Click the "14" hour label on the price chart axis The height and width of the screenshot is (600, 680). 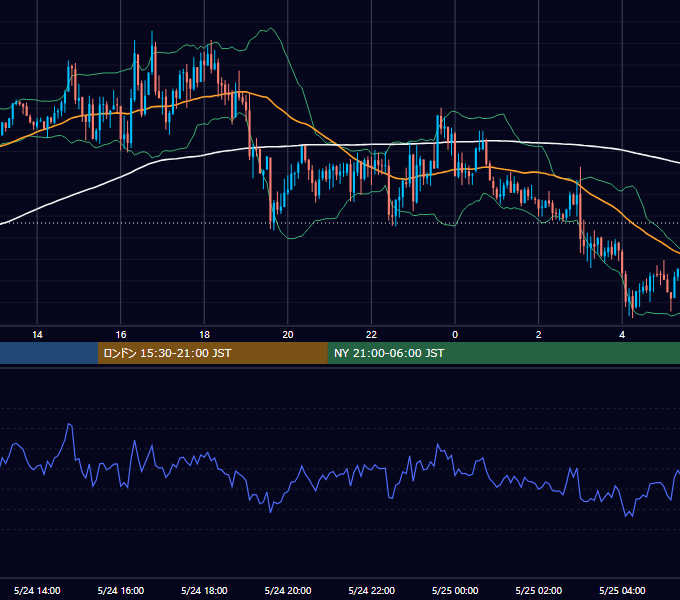[x=37, y=335]
